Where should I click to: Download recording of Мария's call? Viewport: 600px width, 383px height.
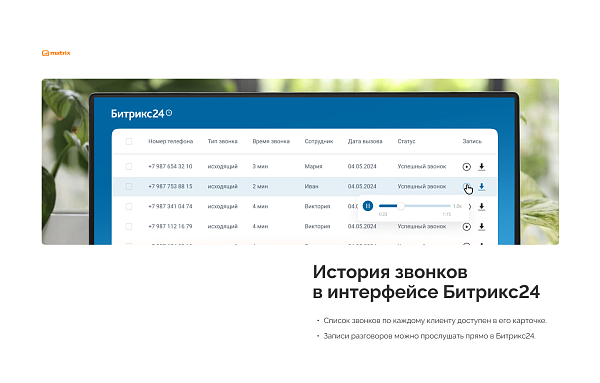pyautogui.click(x=481, y=166)
